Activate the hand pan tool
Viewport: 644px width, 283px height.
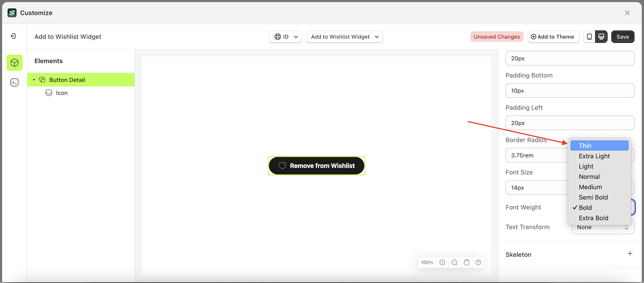[467, 262]
